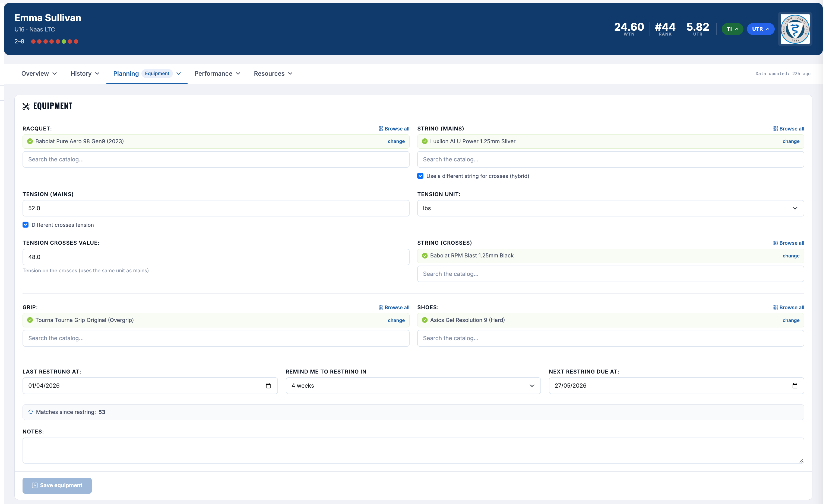
Task: Click the refresh icon by Matches since restring
Action: (x=31, y=412)
